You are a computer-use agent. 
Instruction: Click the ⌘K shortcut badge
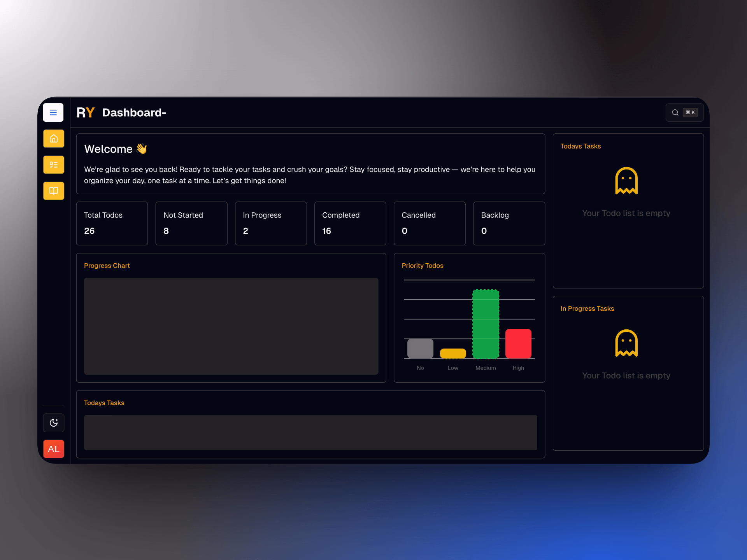point(690,112)
